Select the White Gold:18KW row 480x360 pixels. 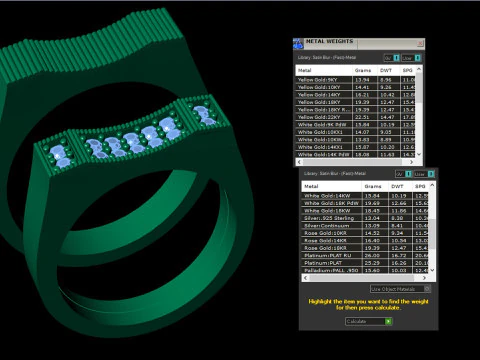(365, 211)
